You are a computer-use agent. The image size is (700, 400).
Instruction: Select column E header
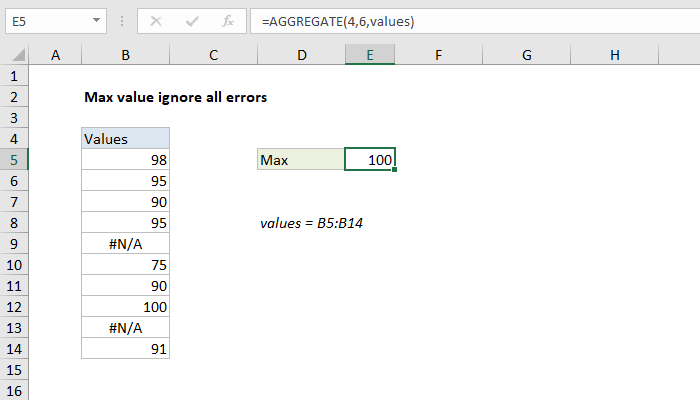[x=370, y=55]
